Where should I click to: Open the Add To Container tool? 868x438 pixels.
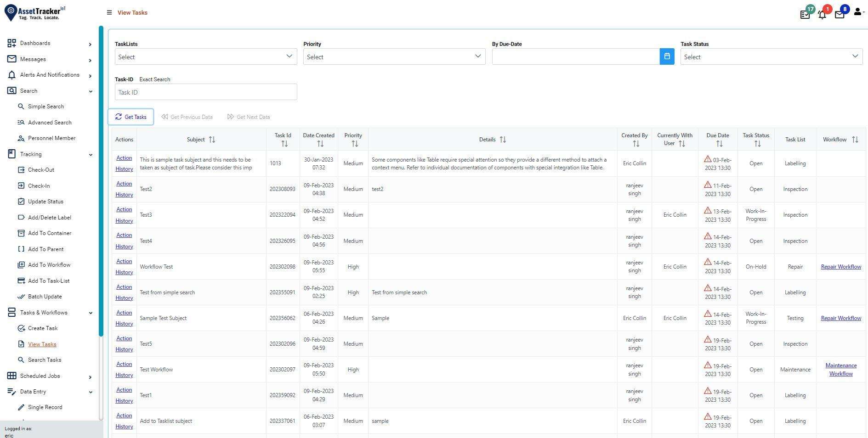click(x=21, y=233)
